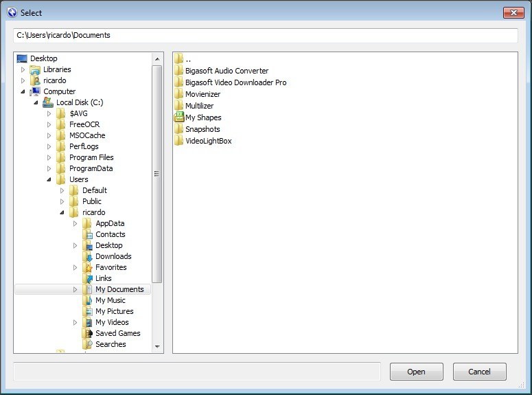Select the Multilizer folder
532x395 pixels.
[200, 106]
